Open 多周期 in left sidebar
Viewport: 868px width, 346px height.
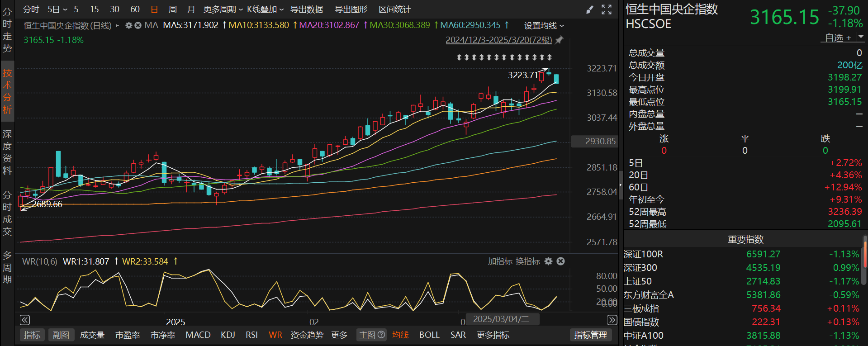pos(7,268)
